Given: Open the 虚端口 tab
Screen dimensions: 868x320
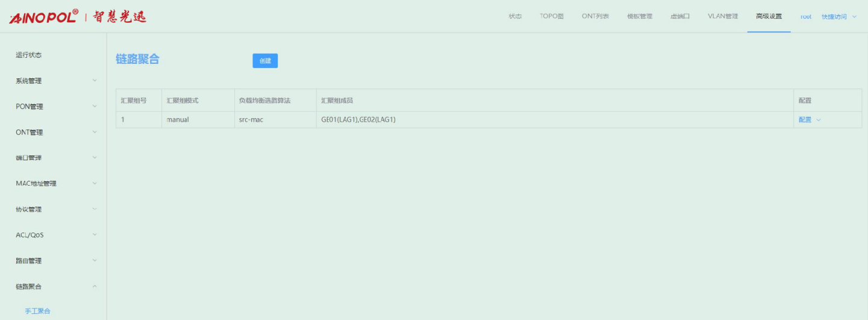Looking at the screenshot, I should pyautogui.click(x=679, y=16).
